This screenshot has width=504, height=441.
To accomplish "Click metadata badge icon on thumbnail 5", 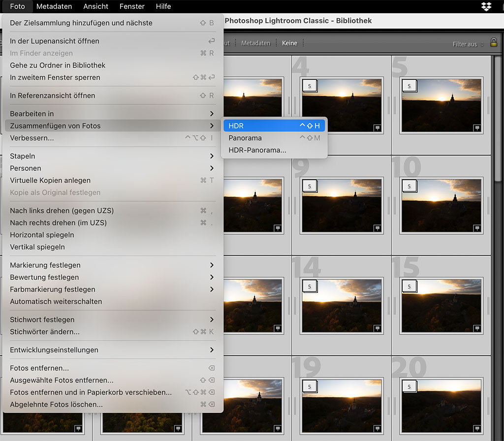I will click(477, 128).
